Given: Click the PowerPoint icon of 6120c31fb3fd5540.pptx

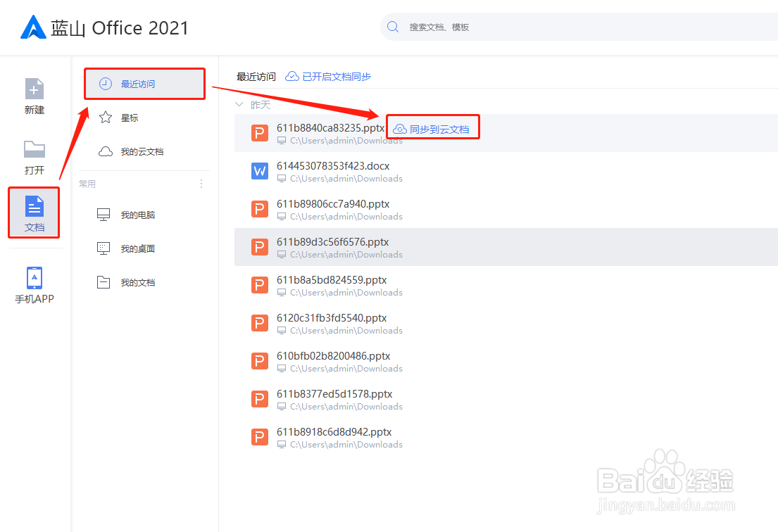Looking at the screenshot, I should [x=260, y=323].
